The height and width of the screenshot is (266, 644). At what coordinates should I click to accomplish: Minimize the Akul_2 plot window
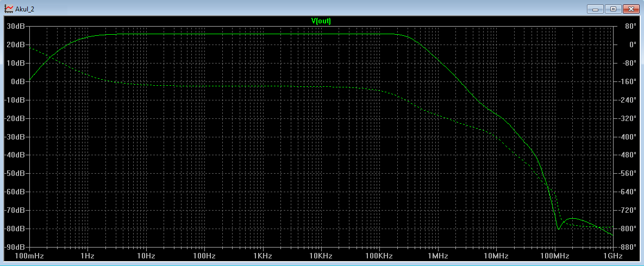pos(595,9)
